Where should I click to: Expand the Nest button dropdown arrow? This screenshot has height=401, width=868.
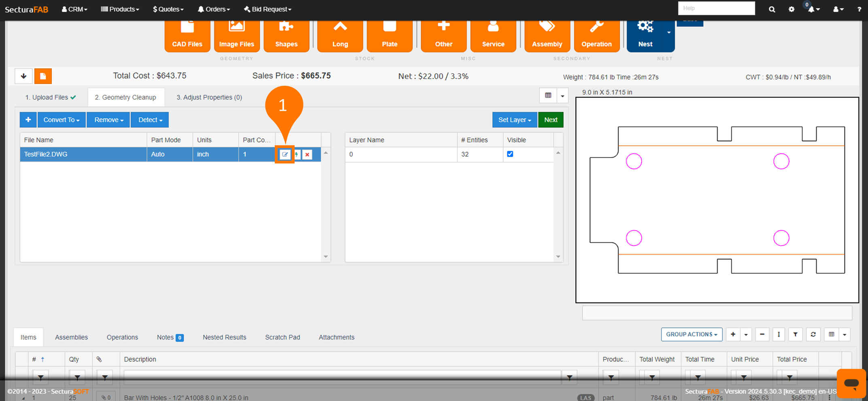click(x=669, y=33)
